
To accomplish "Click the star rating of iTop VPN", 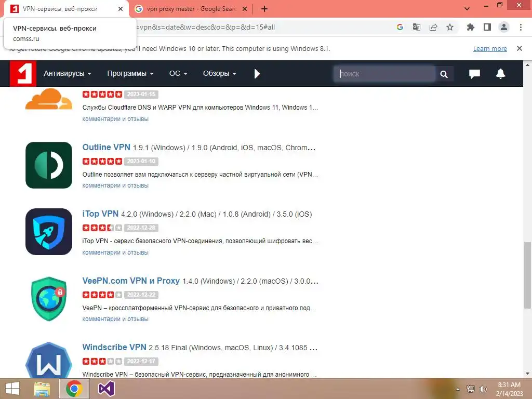I will (102, 228).
